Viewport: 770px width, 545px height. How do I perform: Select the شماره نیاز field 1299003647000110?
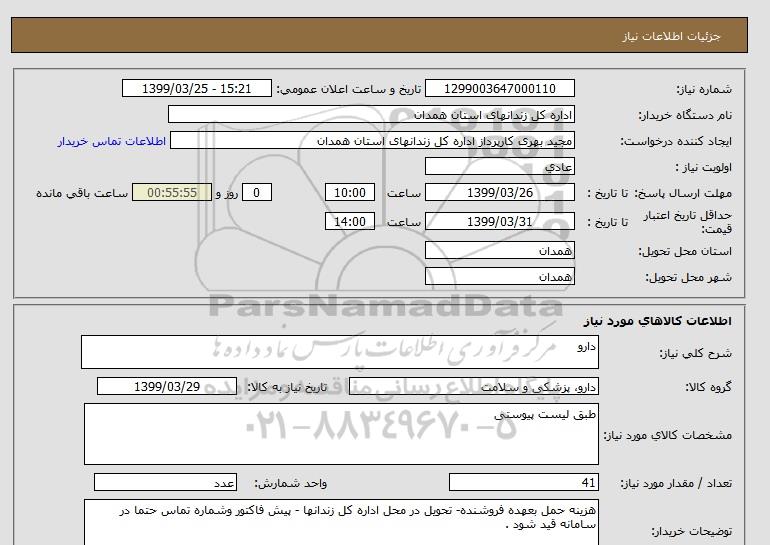coord(499,88)
